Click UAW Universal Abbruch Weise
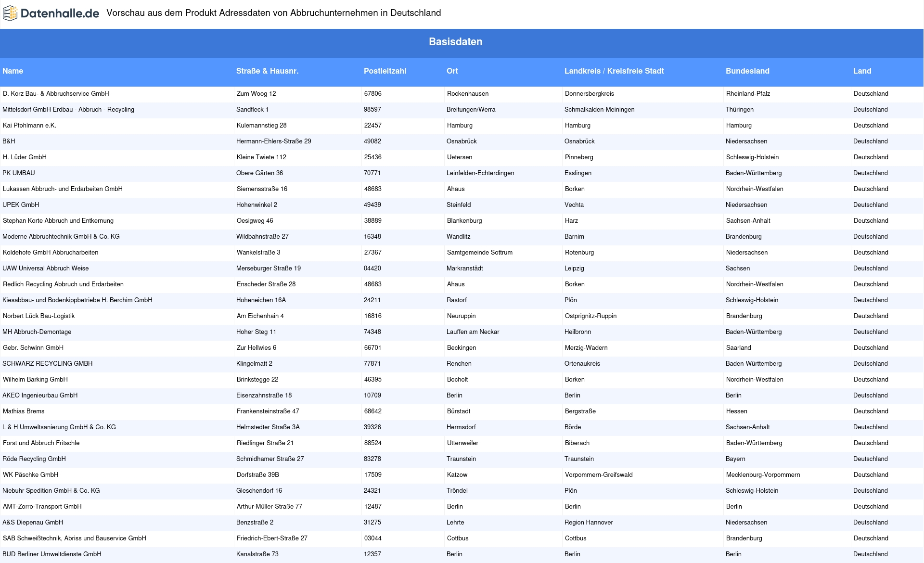 pyautogui.click(x=46, y=269)
